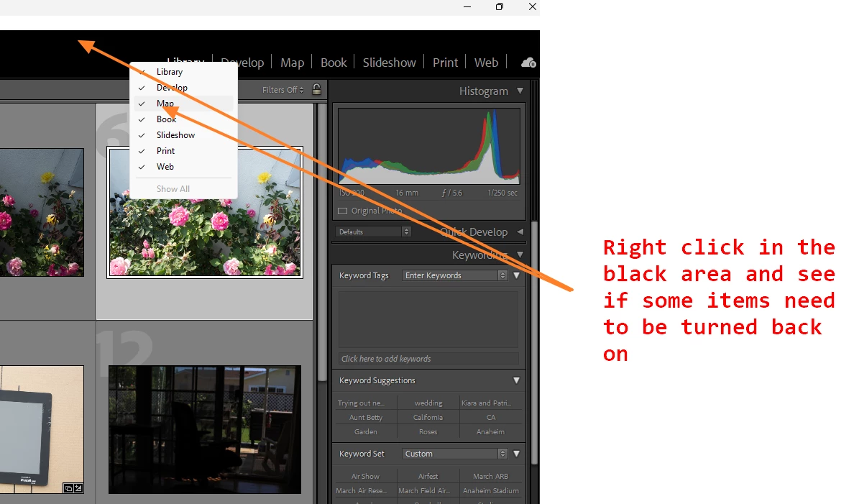Collapse the Histogram panel

pos(520,91)
